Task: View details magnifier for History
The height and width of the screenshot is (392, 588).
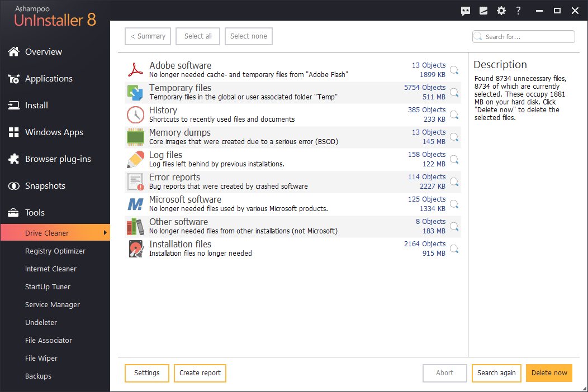Action: tap(454, 114)
